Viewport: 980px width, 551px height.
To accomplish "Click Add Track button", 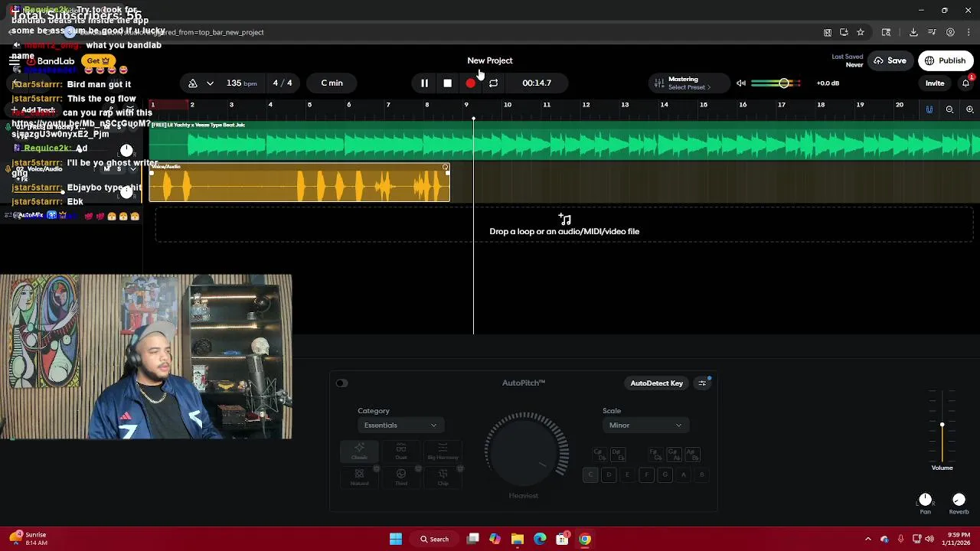I will pyautogui.click(x=33, y=110).
